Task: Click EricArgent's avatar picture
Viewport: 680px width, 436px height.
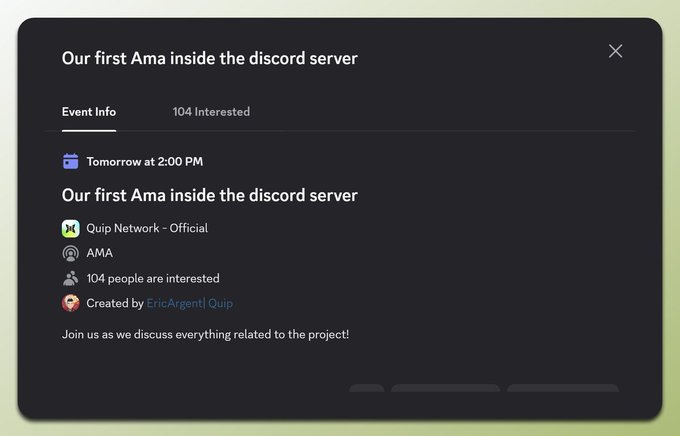Action: [71, 303]
